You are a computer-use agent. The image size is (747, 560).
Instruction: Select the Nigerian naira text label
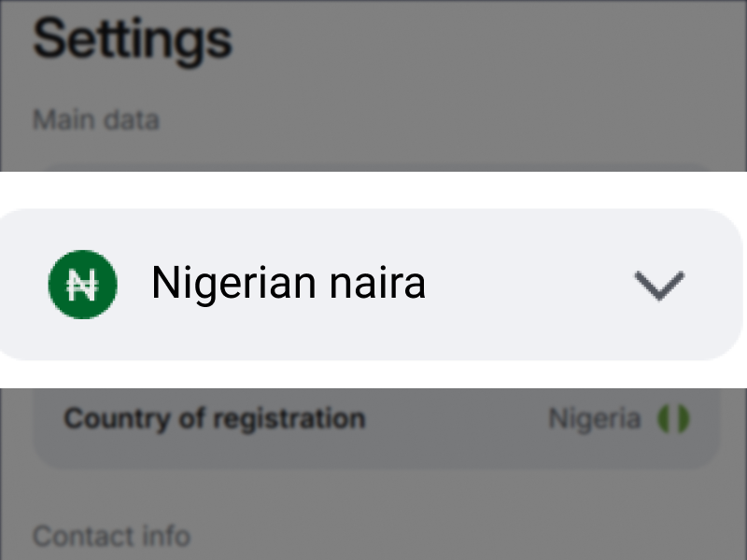tap(289, 284)
